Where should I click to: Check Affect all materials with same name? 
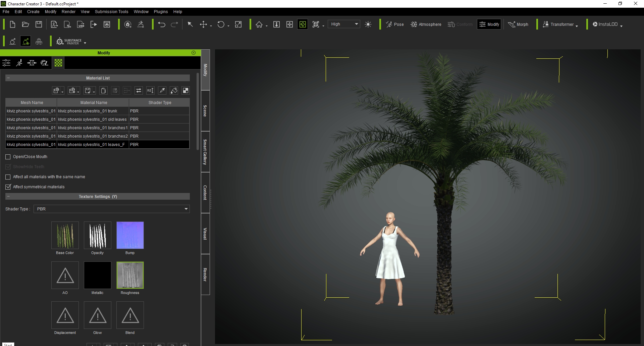pyautogui.click(x=8, y=177)
